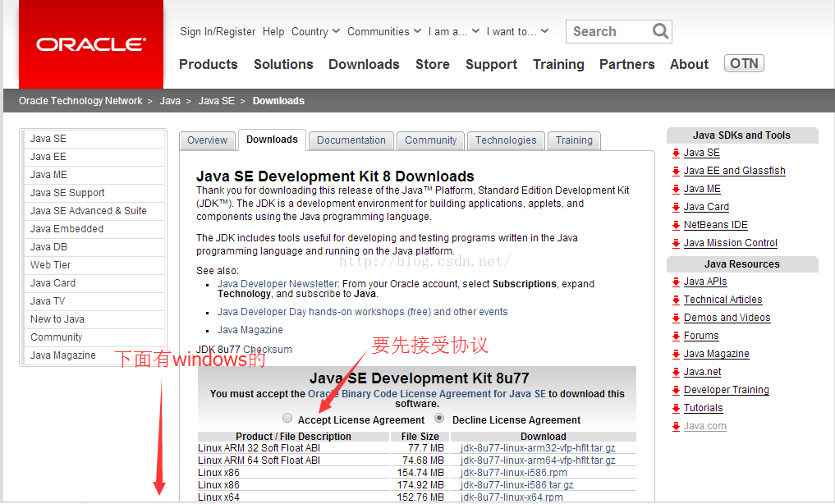Click Oracle Technology Network breadcrumb
This screenshot has height=504, width=835.
(80, 101)
